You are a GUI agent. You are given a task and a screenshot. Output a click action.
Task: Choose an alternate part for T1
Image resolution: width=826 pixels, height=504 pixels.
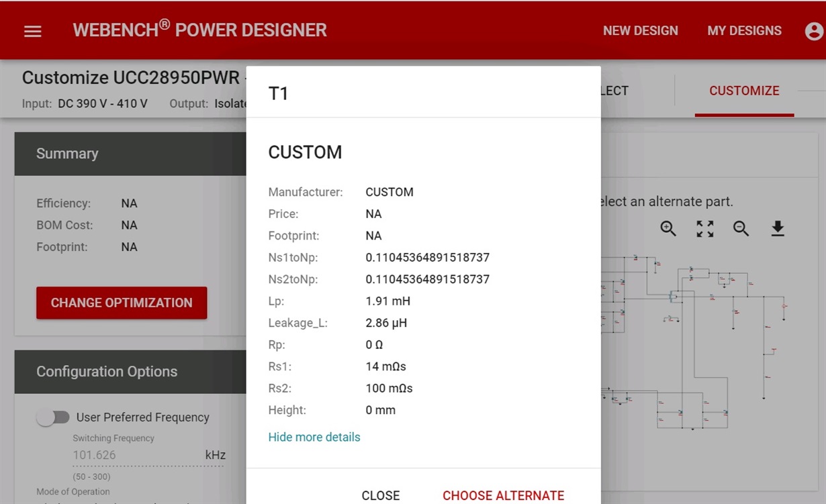point(503,495)
